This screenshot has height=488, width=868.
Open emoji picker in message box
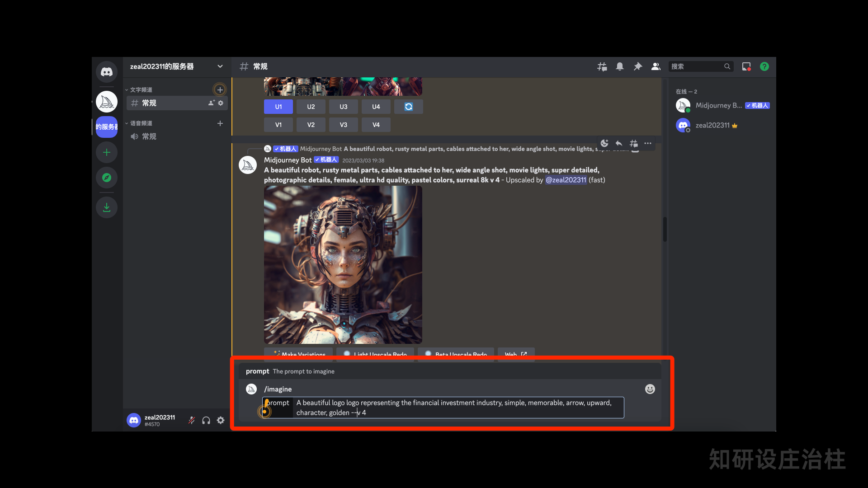(650, 389)
